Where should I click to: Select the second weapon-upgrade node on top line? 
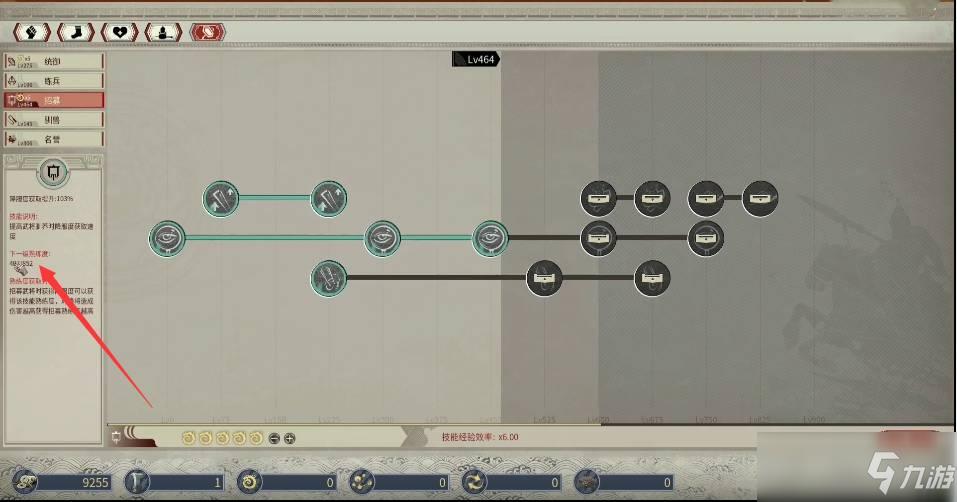point(329,198)
